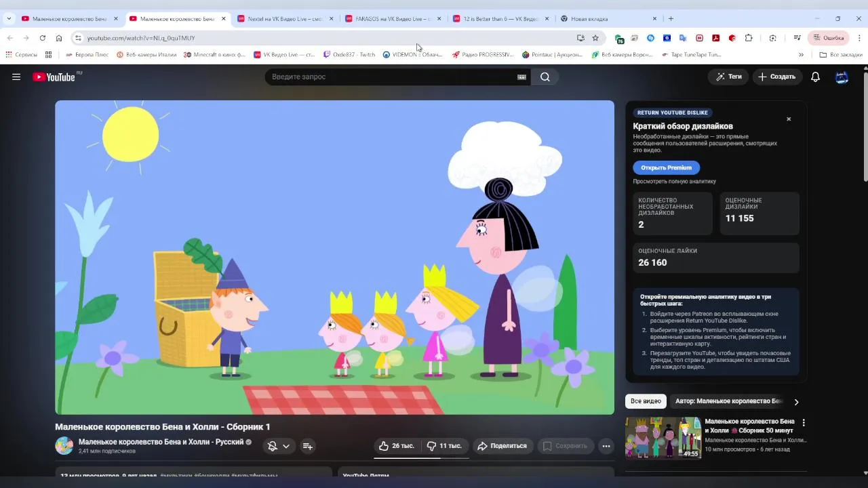This screenshot has width=868, height=488.
Task: Open Google Translate extension icon
Action: 683,38
